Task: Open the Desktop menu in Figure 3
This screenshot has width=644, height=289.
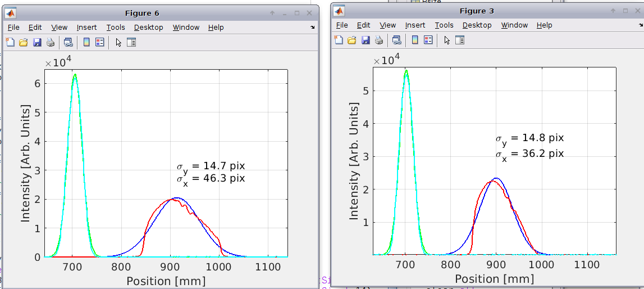Action: pyautogui.click(x=477, y=25)
